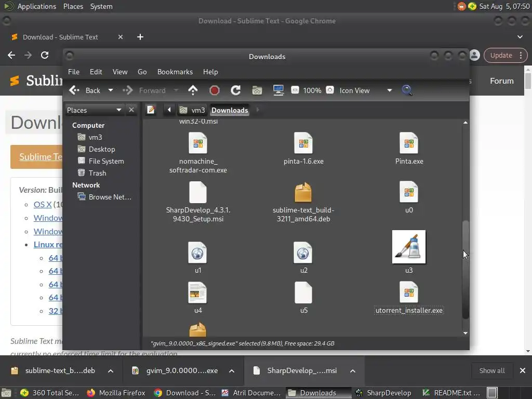Select the u4 document file icon
Screen dimensions: 532x399
(x=197, y=293)
